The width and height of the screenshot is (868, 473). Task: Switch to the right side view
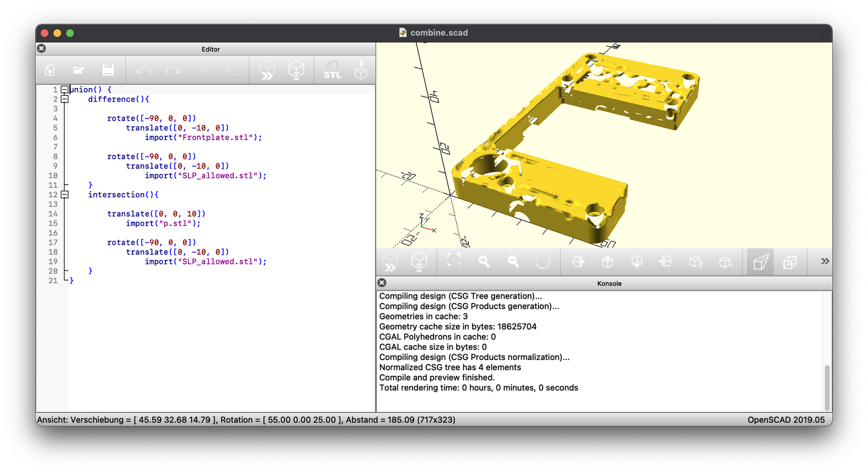tap(578, 262)
